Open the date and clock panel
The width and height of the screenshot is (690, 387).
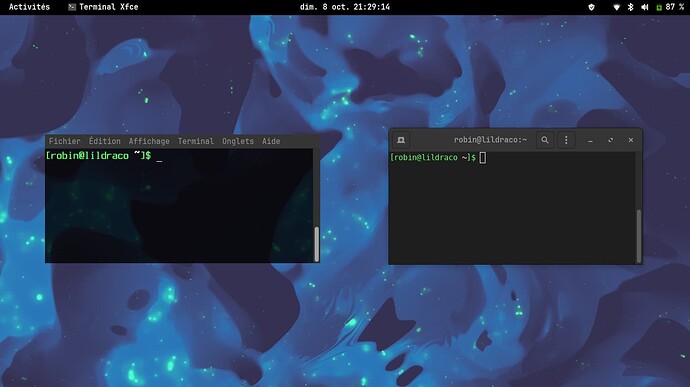tap(345, 7)
